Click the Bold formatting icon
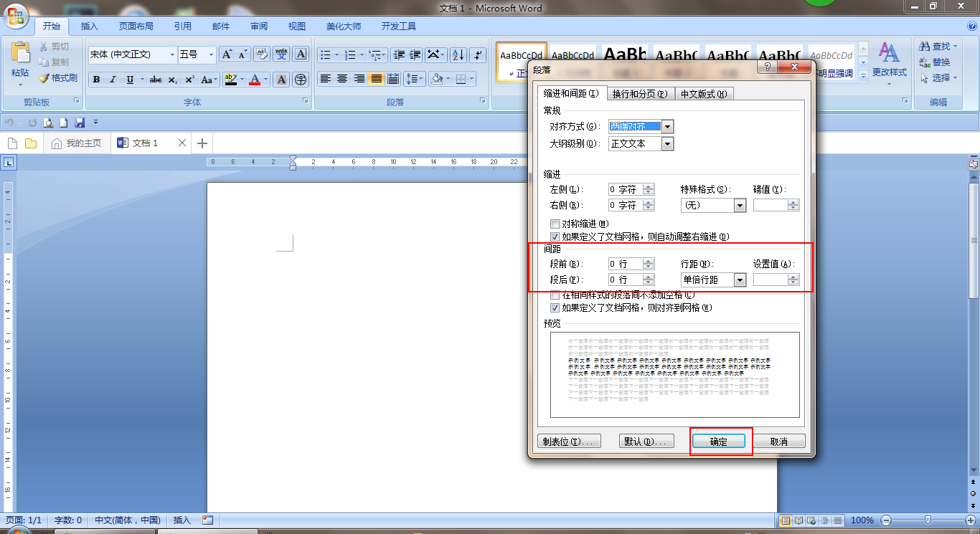Image resolution: width=980 pixels, height=534 pixels. click(x=96, y=80)
